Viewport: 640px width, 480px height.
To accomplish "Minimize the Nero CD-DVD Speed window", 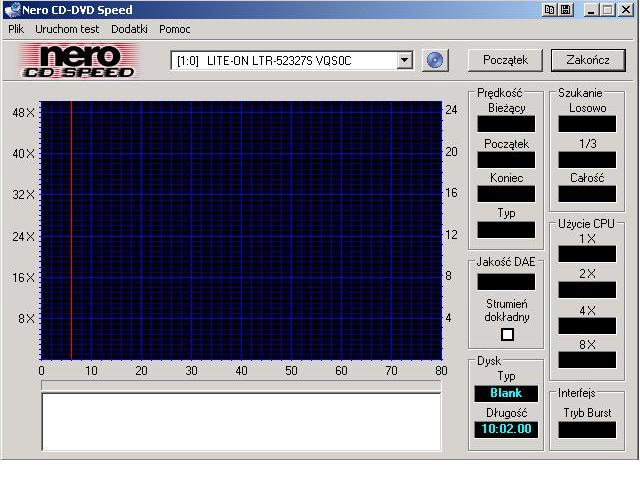I will click(x=591, y=10).
